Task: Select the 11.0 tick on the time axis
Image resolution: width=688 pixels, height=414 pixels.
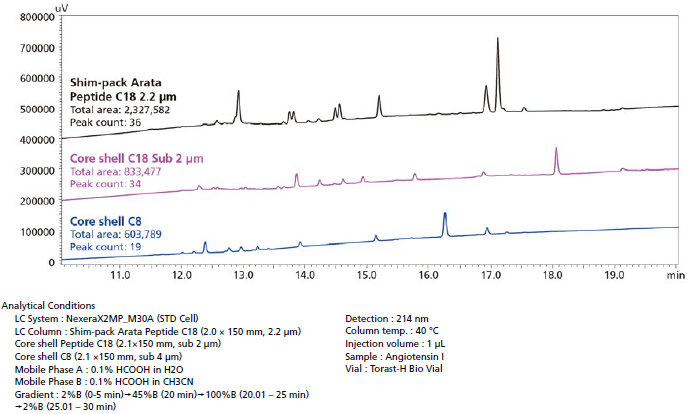Action: coord(121,273)
